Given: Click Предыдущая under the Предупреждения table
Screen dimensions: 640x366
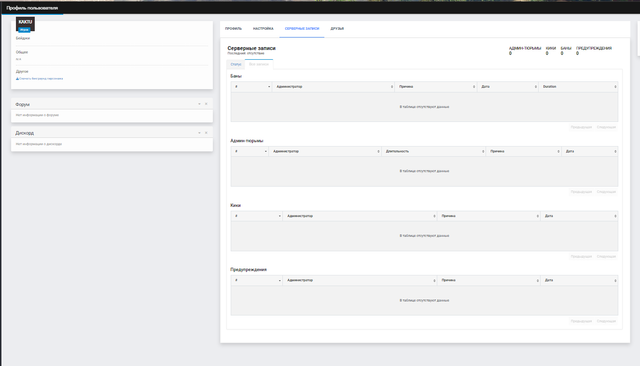Looking at the screenshot, I should pos(581,321).
